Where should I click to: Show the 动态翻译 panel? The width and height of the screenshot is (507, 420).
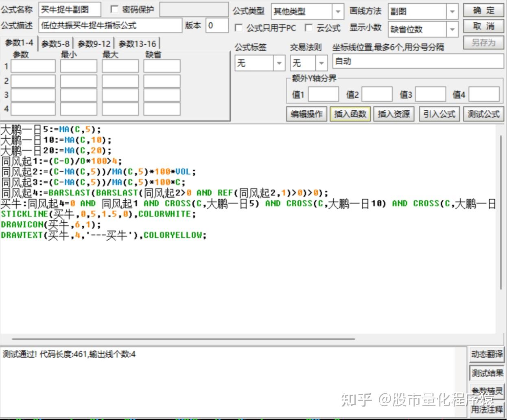[487, 354]
